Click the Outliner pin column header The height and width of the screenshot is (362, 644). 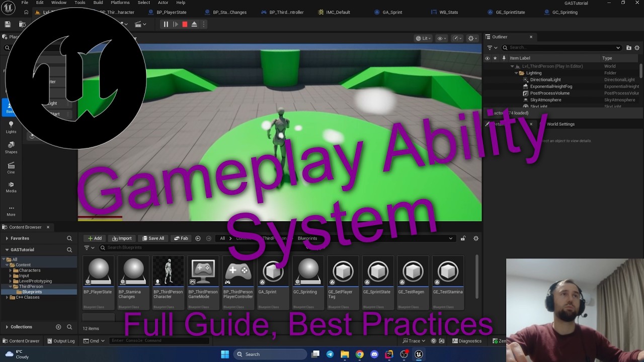(x=504, y=58)
